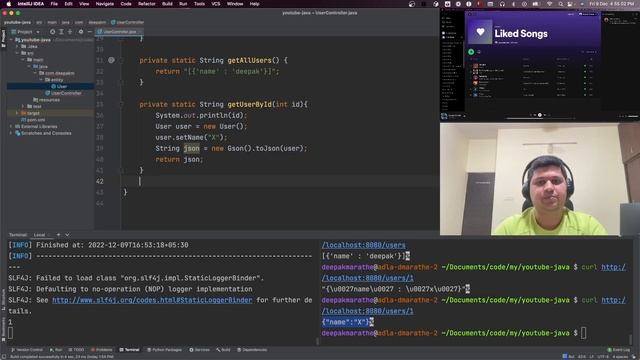Expand External Libraries node
Viewport: 640px width, 360px height.
click(11, 127)
